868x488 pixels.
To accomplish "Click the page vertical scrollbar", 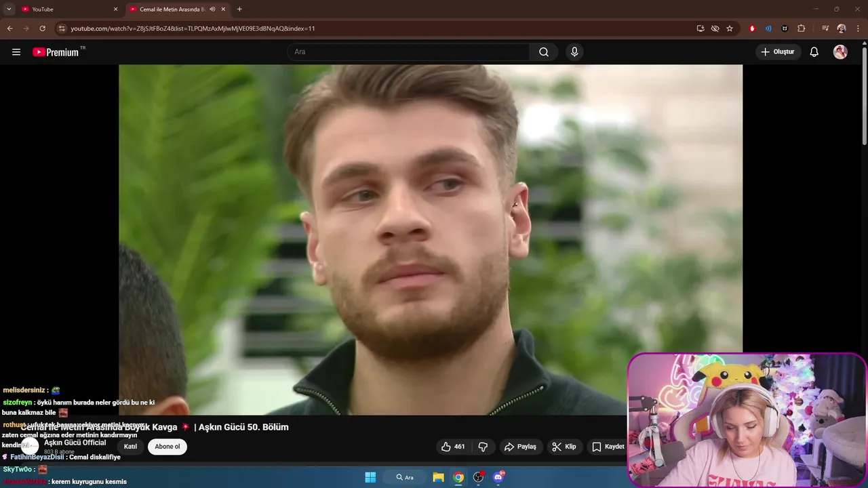I will [864, 95].
